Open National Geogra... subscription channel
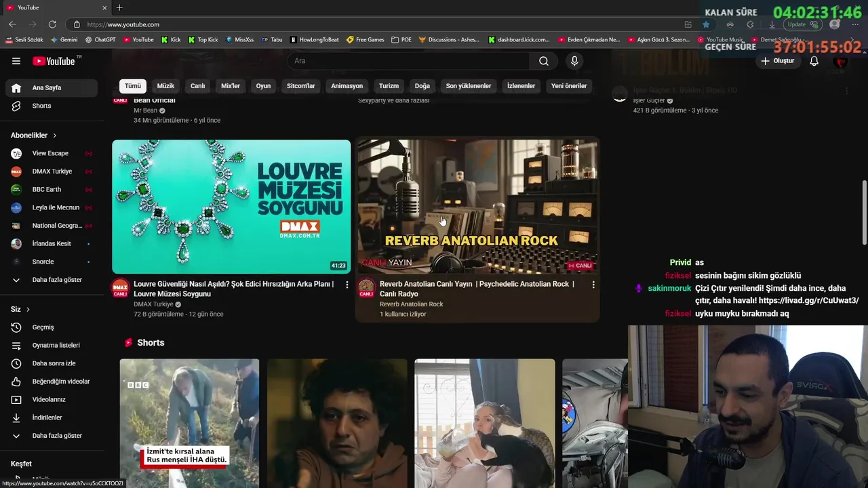The width and height of the screenshot is (868, 488). 52,226
